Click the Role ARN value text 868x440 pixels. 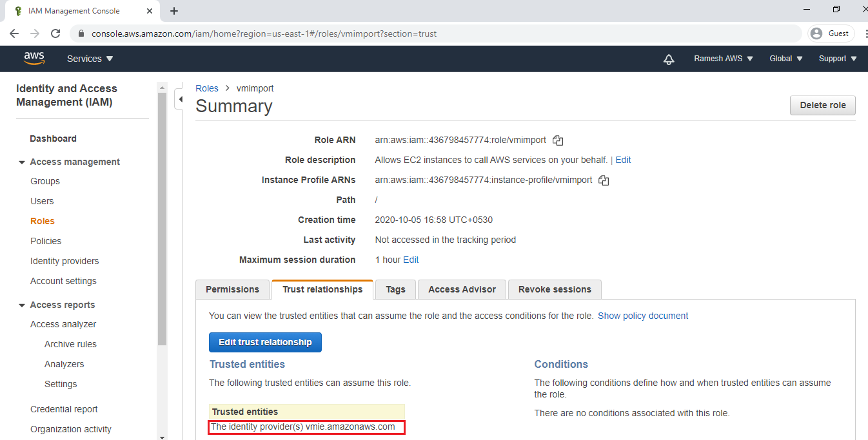click(460, 140)
